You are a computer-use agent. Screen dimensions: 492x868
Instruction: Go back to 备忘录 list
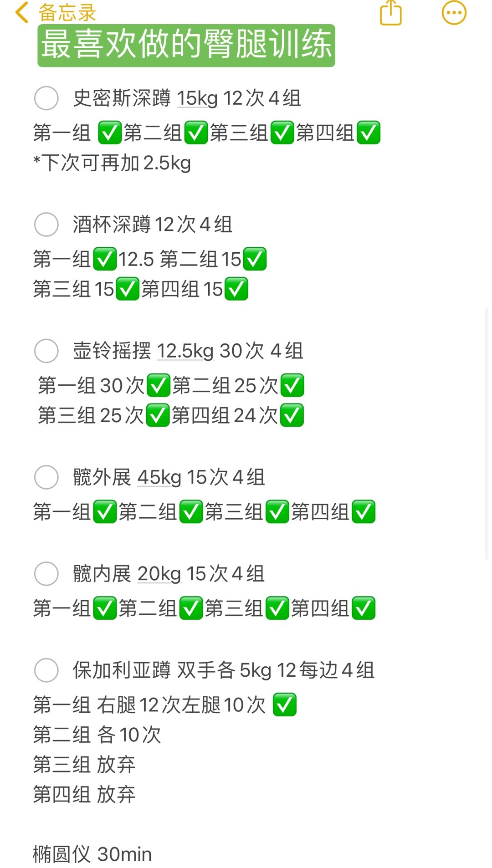tap(67, 13)
